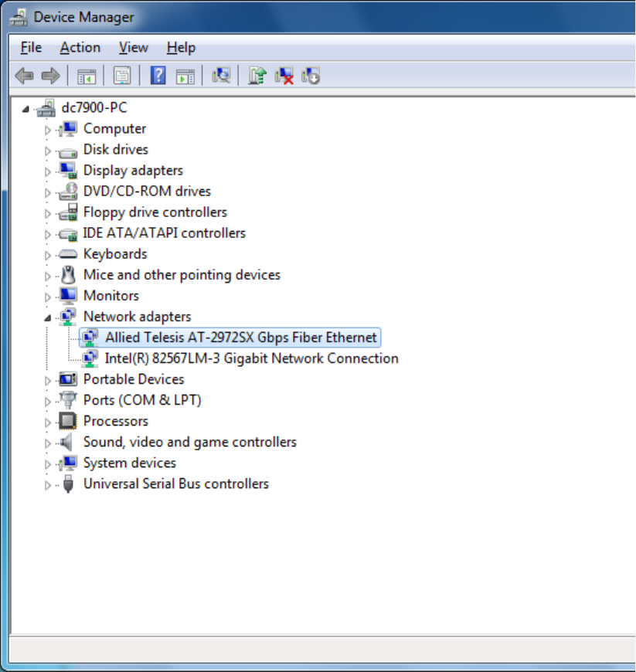Expand the Universal Serial Bus controllers category
Screen dimensions: 636x672
point(48,485)
